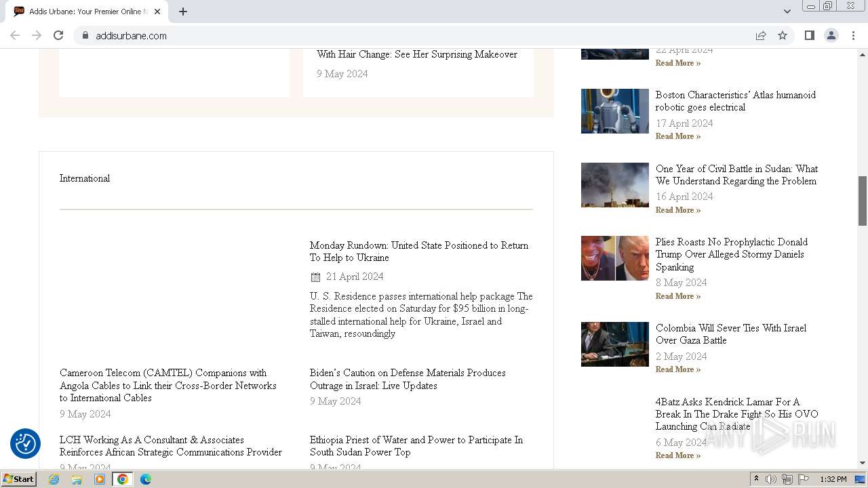Open the cookie consent settings badge
The height and width of the screenshot is (488, 868).
[25, 444]
